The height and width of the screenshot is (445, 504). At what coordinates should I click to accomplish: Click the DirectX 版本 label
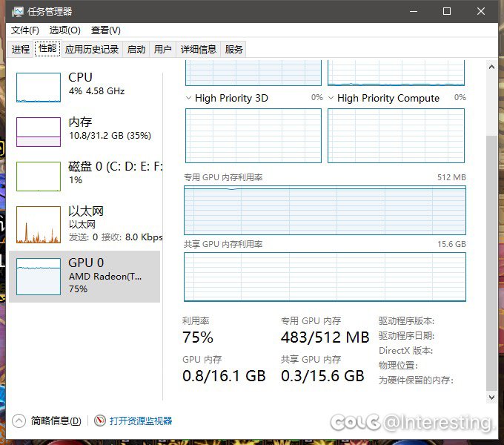[x=406, y=351]
